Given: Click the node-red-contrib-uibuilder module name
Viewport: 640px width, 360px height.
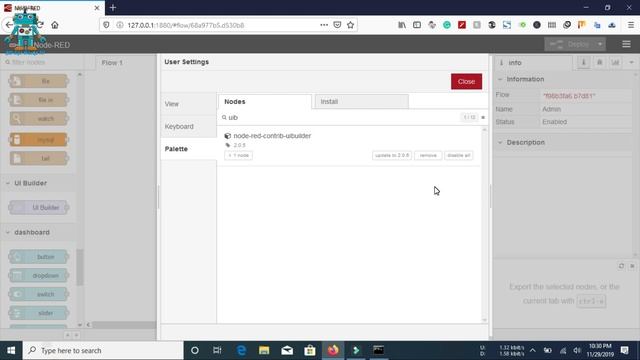Looking at the screenshot, I should point(272,136).
